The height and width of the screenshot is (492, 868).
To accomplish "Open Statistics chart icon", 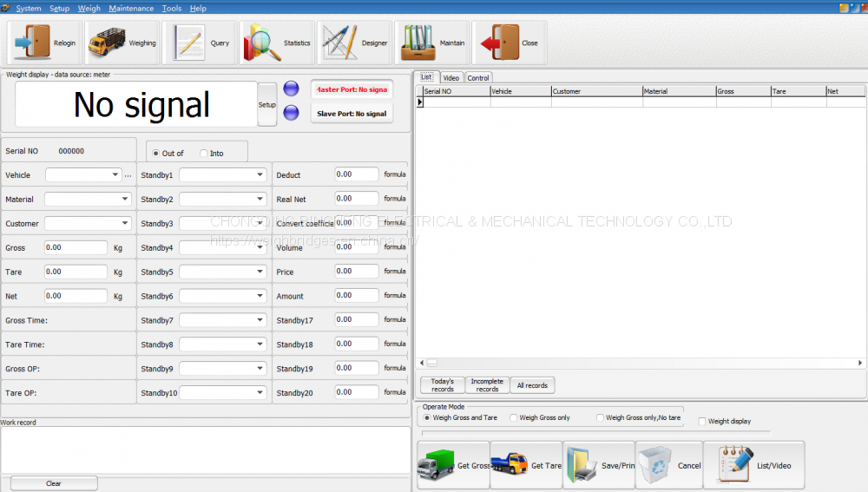I will click(261, 43).
